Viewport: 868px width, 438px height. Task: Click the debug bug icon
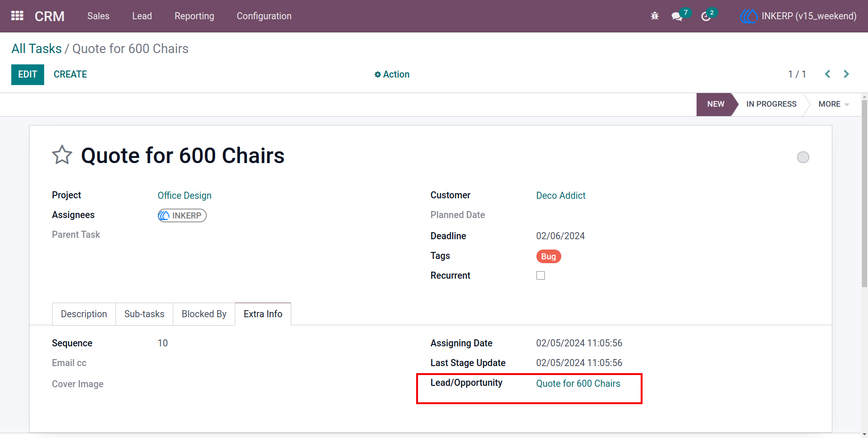pyautogui.click(x=655, y=16)
